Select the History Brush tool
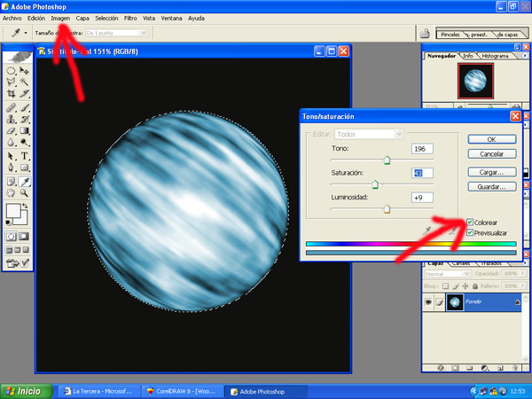 coord(24,120)
